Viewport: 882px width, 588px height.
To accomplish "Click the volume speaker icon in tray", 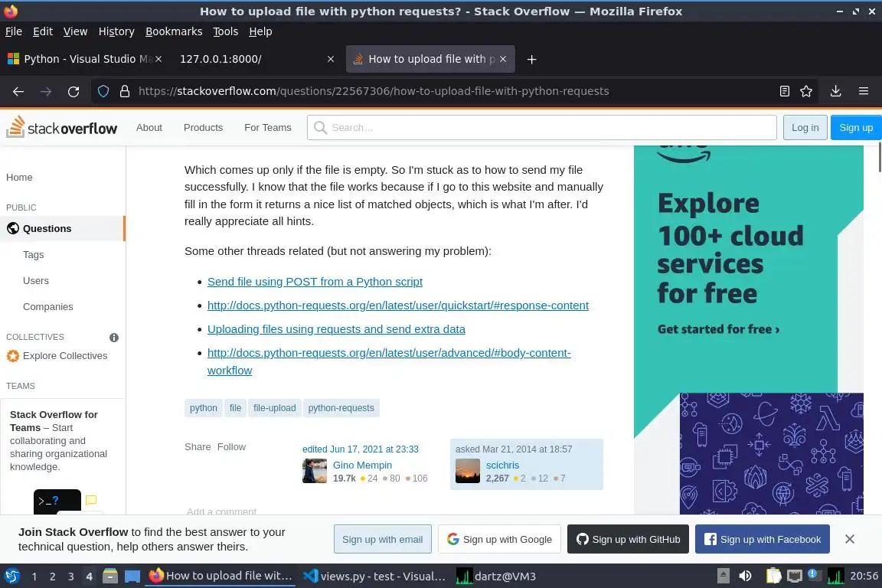I will pos(745,577).
